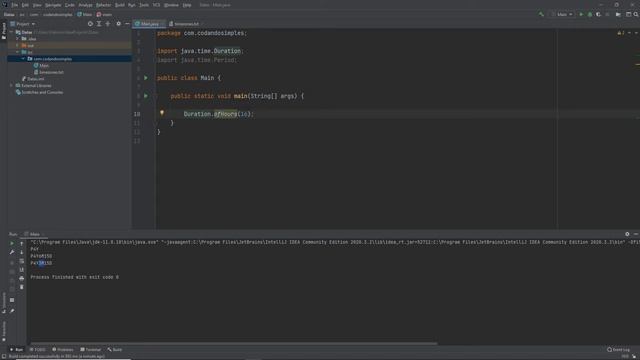Click the Search Everywhere magnifier icon
The height and width of the screenshot is (360, 640).
tap(636, 14)
